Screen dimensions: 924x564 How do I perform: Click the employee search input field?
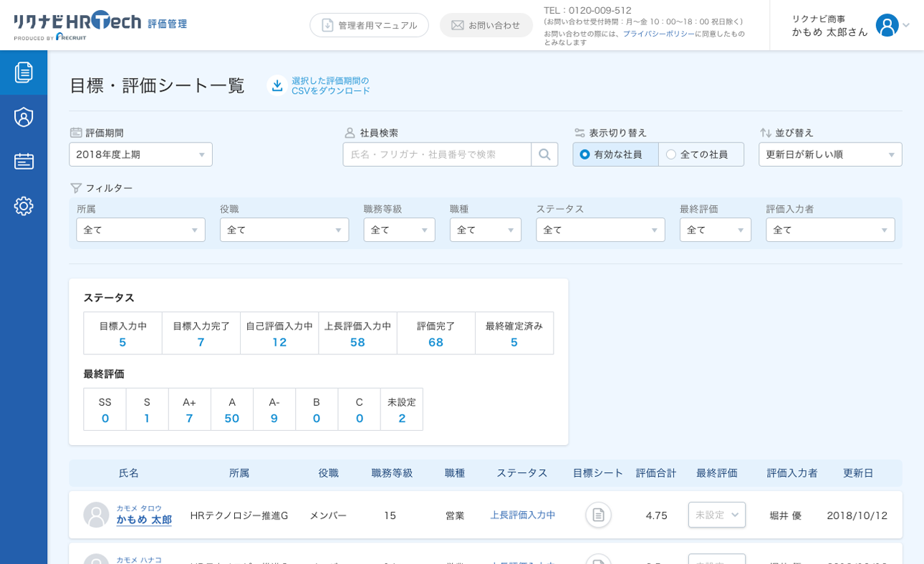click(437, 155)
